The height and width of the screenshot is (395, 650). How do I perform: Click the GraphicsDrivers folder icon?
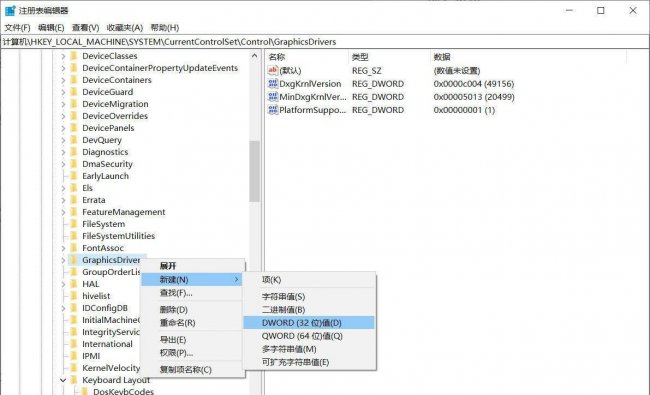(74, 260)
